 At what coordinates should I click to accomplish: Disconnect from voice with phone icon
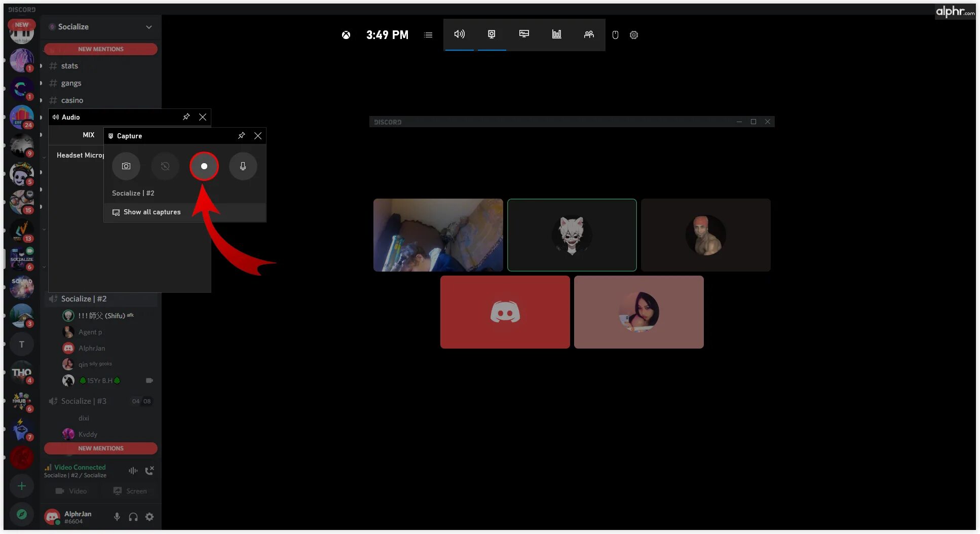pos(149,471)
